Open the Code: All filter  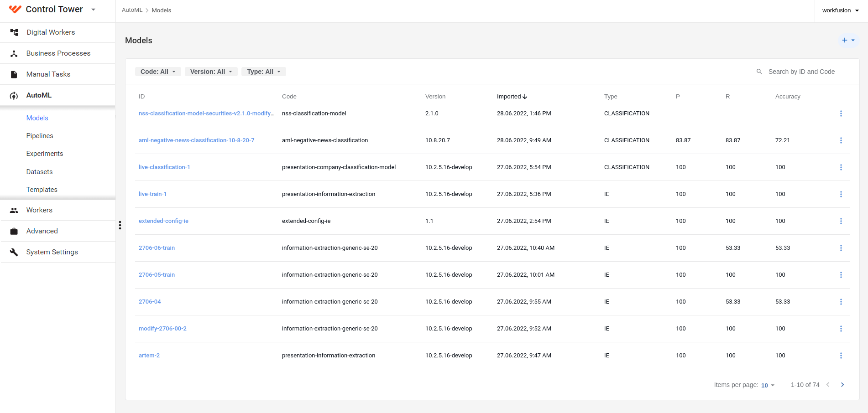tap(158, 72)
